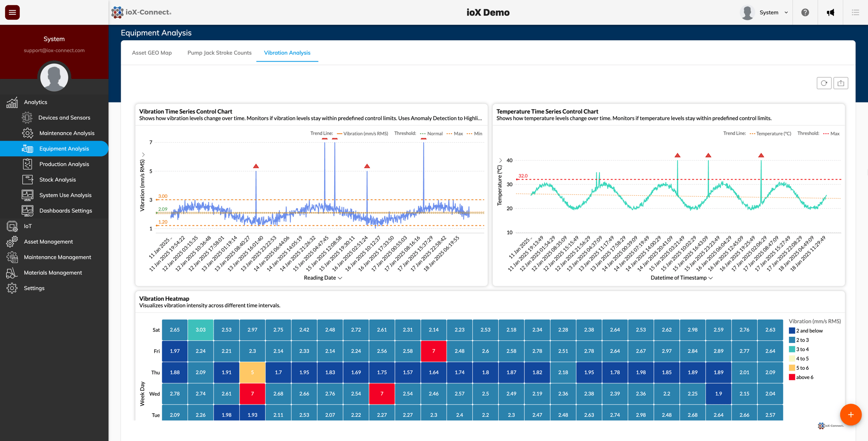Open Devices and Sensors in sidebar
Image resolution: width=868 pixels, height=441 pixels.
[x=65, y=117]
